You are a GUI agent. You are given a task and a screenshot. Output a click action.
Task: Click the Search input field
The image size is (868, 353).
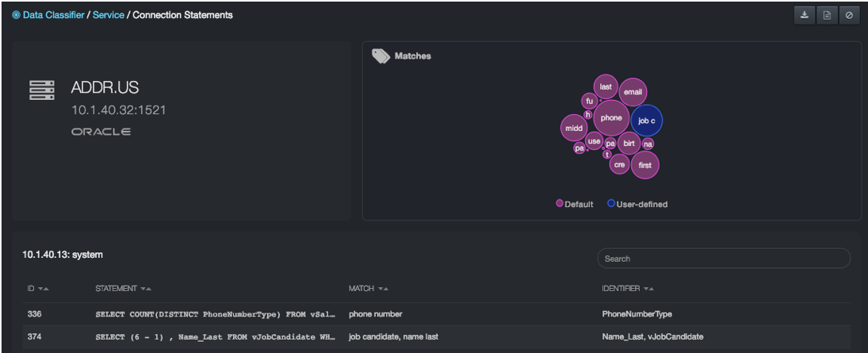click(723, 259)
